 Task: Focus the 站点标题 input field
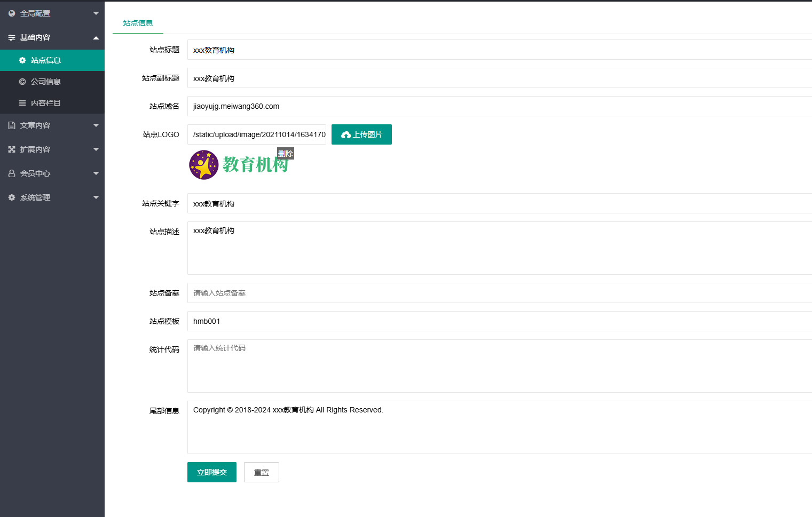point(500,50)
